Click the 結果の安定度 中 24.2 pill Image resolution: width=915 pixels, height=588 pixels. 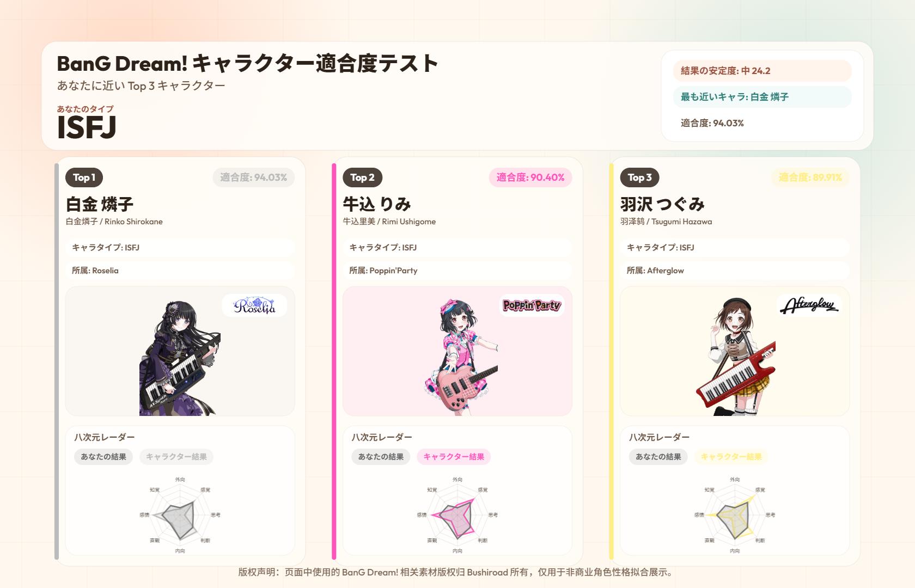(x=762, y=71)
